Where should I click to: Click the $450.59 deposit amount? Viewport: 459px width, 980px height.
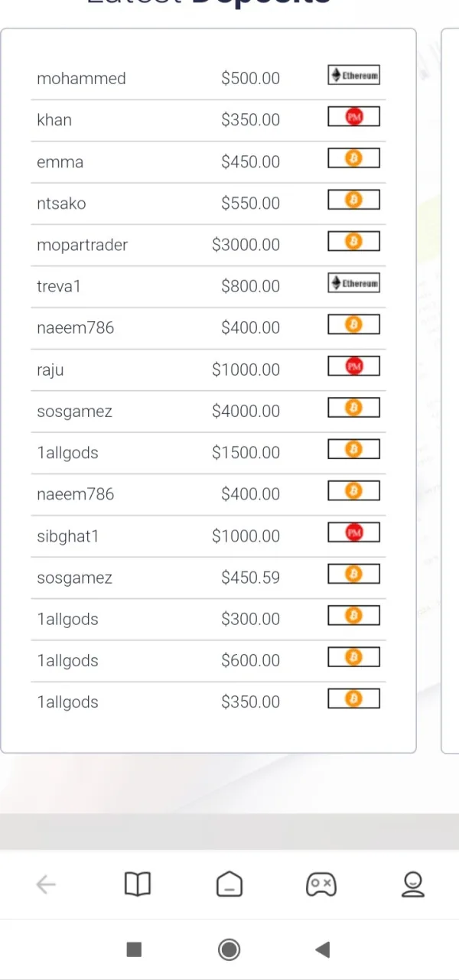pyautogui.click(x=251, y=578)
